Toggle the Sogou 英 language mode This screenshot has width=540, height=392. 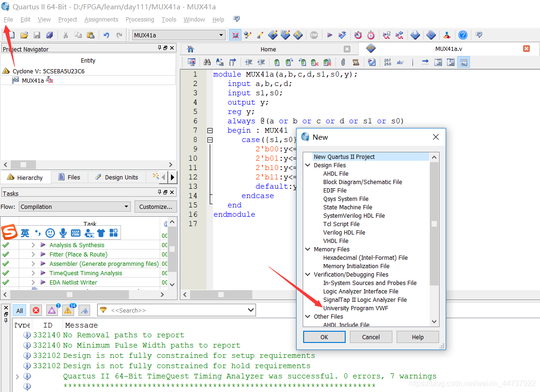click(x=25, y=233)
